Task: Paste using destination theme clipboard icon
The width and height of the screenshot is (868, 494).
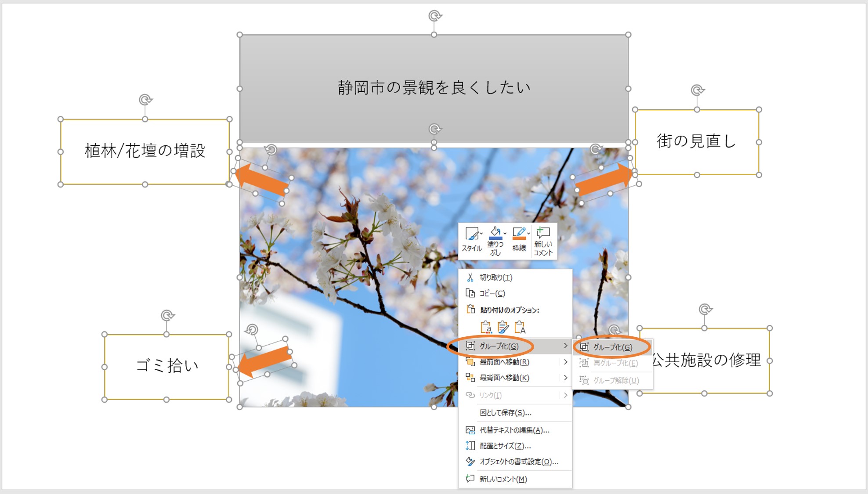Action: (486, 327)
